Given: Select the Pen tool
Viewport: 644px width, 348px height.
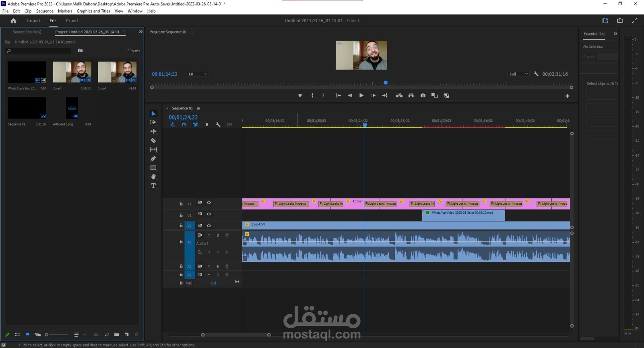Looking at the screenshot, I should click(153, 159).
